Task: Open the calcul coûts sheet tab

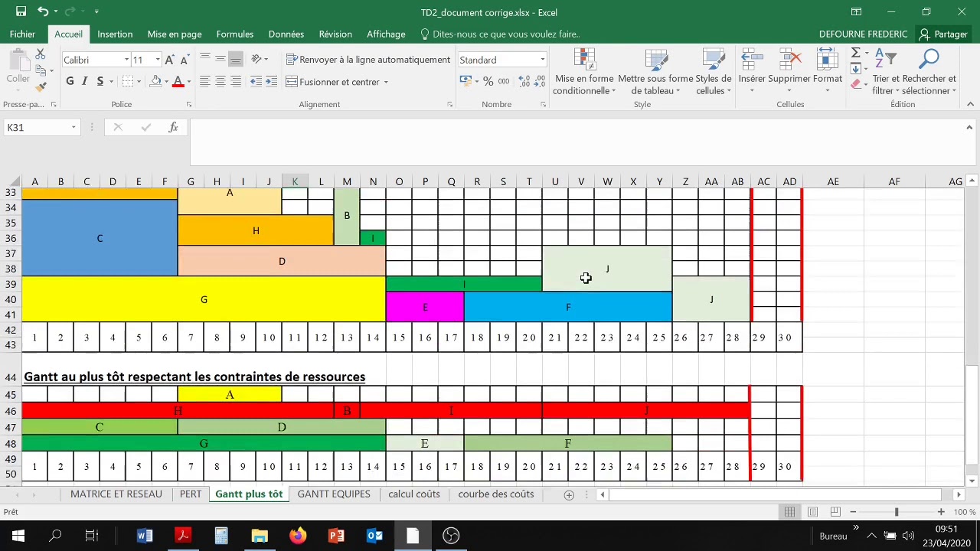Action: 413,494
